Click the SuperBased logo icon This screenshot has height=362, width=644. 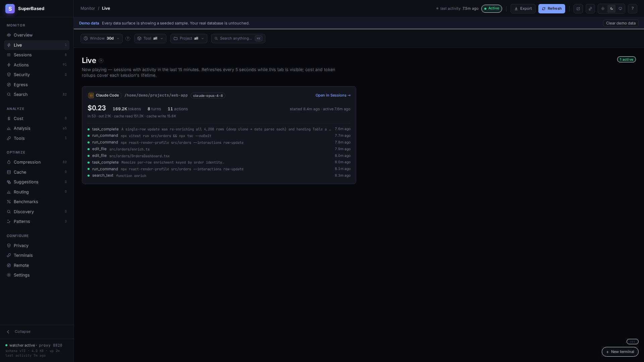coord(10,9)
